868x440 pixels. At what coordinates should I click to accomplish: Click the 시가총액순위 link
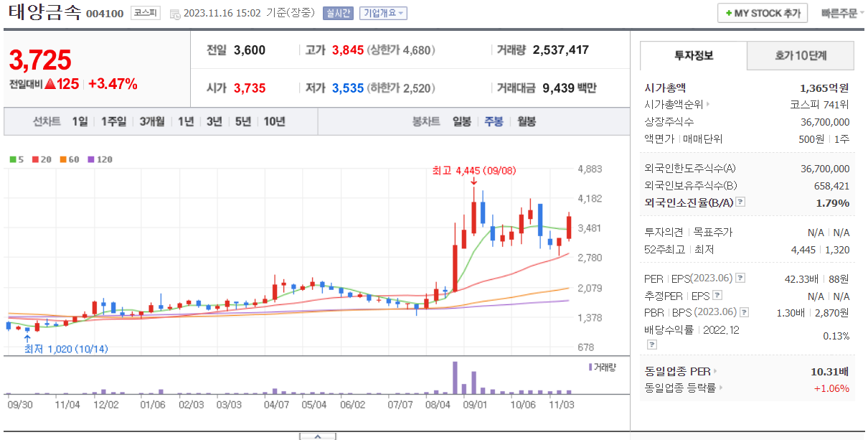point(674,104)
